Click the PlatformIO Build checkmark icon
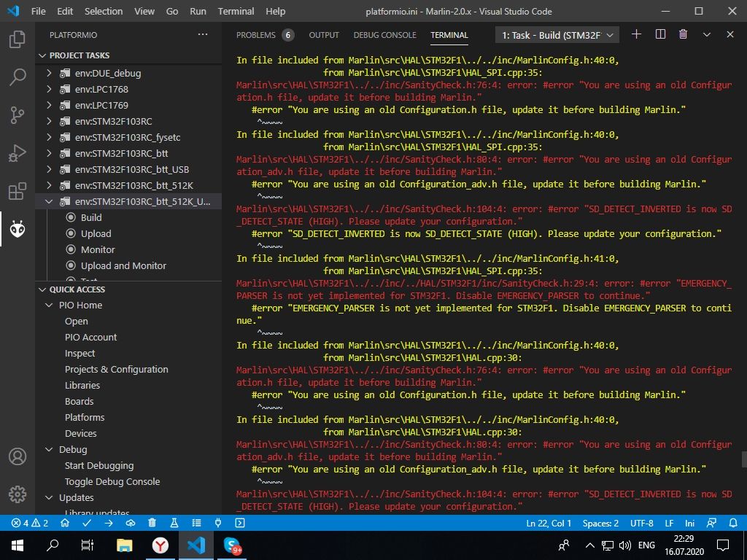The width and height of the screenshot is (747, 560). coord(87,523)
